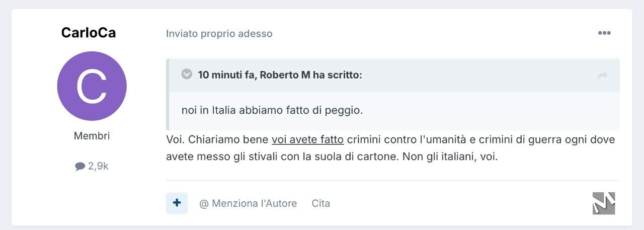Click the final sentence Non gli italiani, voi
The image size is (644, 230).
tap(450, 157)
